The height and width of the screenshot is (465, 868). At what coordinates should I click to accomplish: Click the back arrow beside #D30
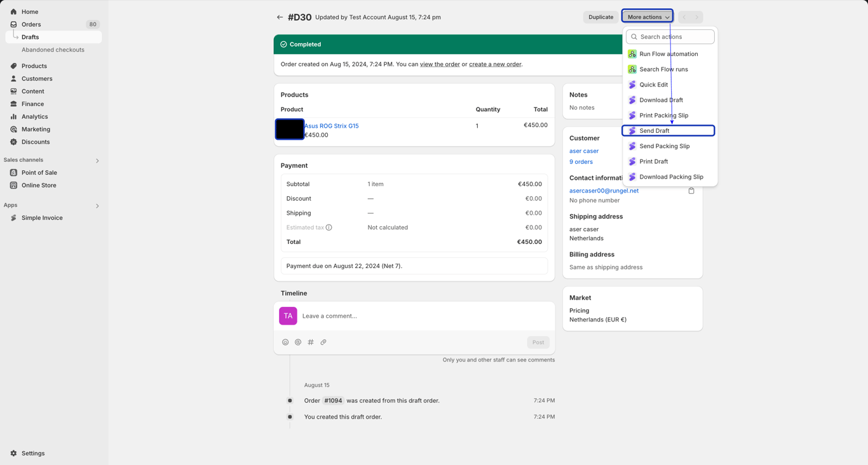point(280,17)
